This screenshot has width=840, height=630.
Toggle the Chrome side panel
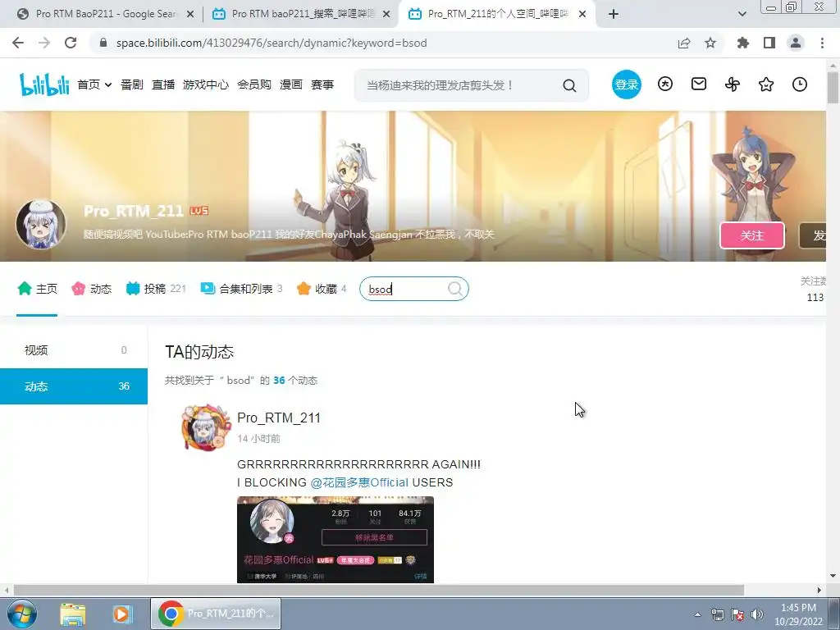(769, 43)
